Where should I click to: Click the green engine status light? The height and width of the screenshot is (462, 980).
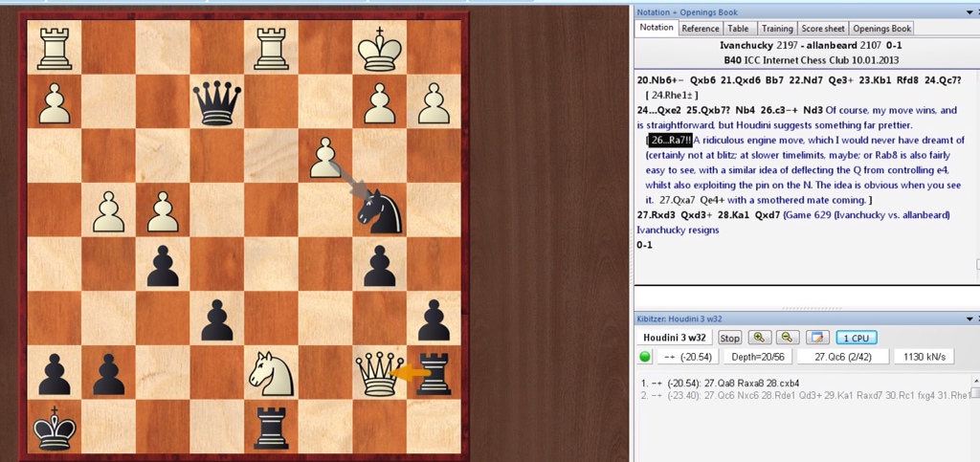point(644,358)
